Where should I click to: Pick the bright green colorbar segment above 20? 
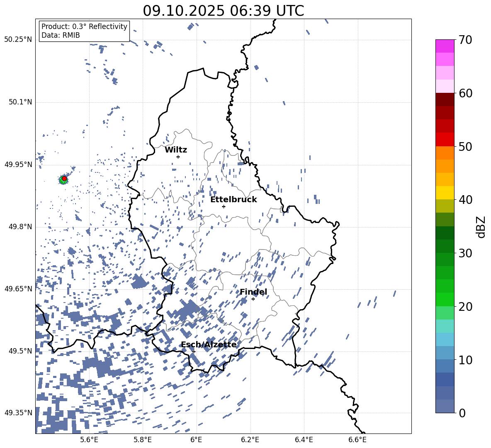point(445,299)
